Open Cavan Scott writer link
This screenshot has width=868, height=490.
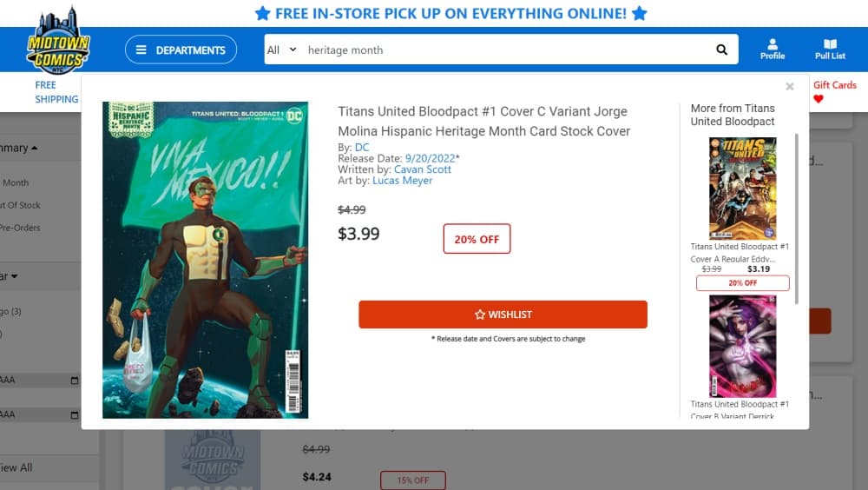tap(423, 169)
